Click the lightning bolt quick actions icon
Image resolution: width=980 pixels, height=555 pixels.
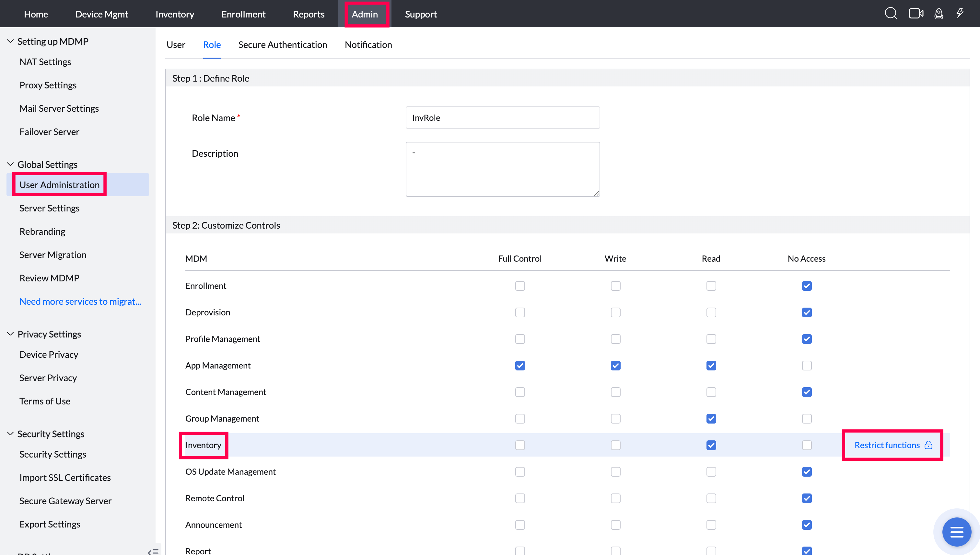960,14
